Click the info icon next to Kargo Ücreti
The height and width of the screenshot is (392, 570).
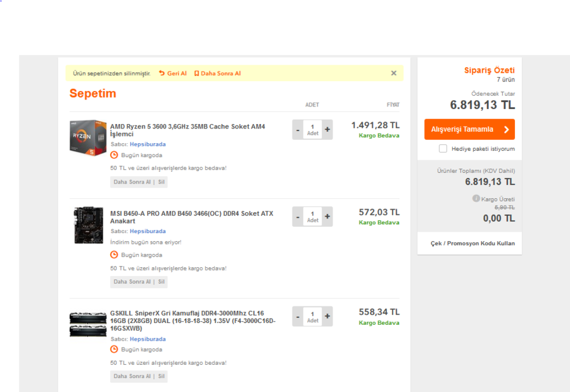[x=476, y=198]
